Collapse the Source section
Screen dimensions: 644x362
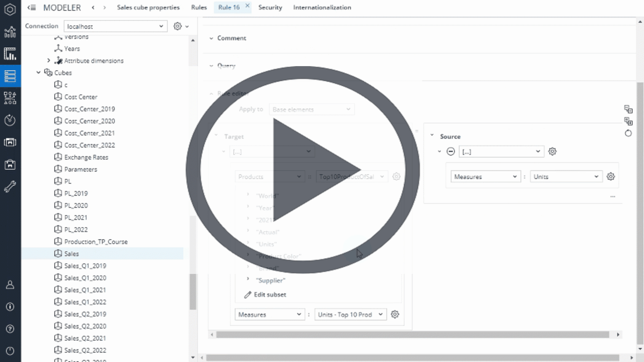click(432, 136)
